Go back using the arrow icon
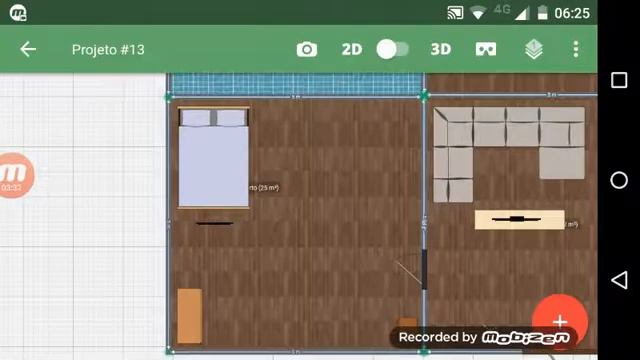Screen dimensions: 640x360 point(28,49)
